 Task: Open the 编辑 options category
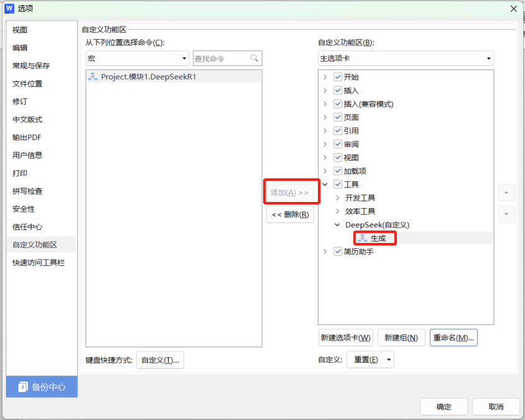(x=42, y=48)
